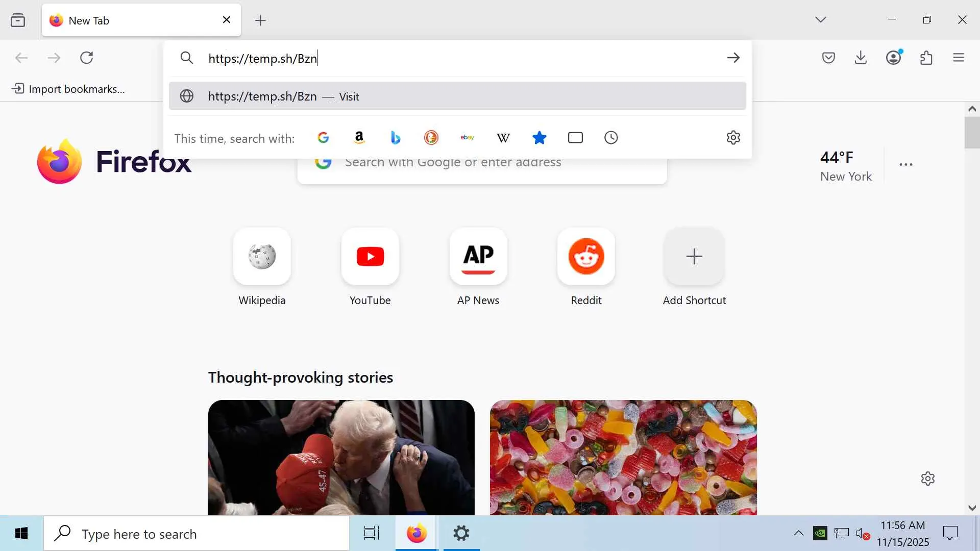Open search settings gear in urlbar
This screenshot has height=551, width=980.
coord(733,138)
